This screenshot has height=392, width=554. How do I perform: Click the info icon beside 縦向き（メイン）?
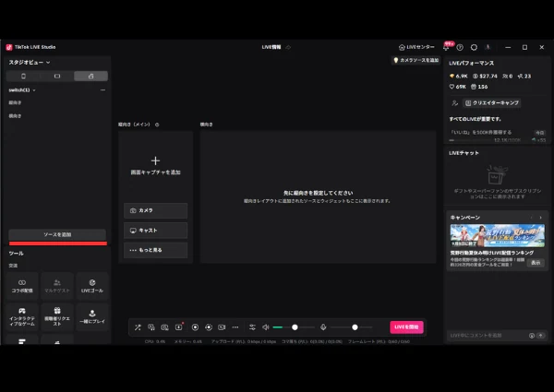157,125
